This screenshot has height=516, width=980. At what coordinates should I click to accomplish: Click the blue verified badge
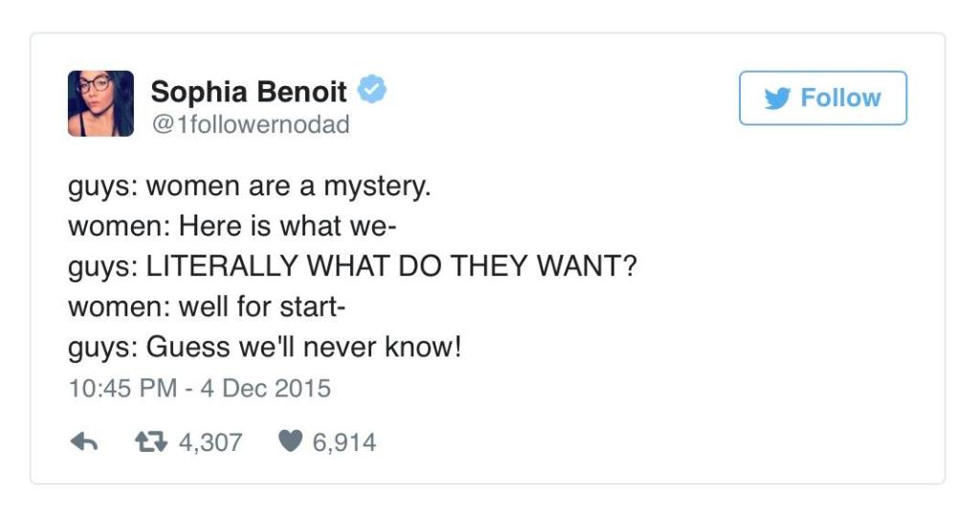372,91
